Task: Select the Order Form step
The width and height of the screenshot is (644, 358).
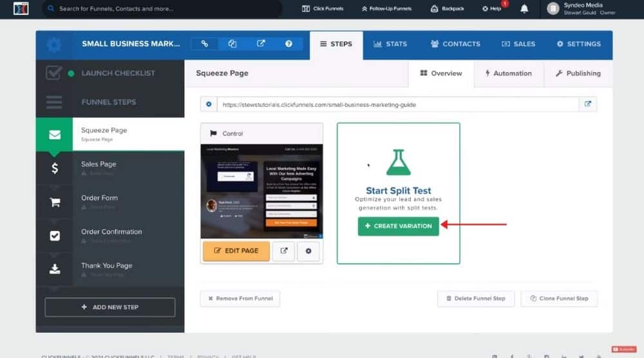Action: (110, 202)
